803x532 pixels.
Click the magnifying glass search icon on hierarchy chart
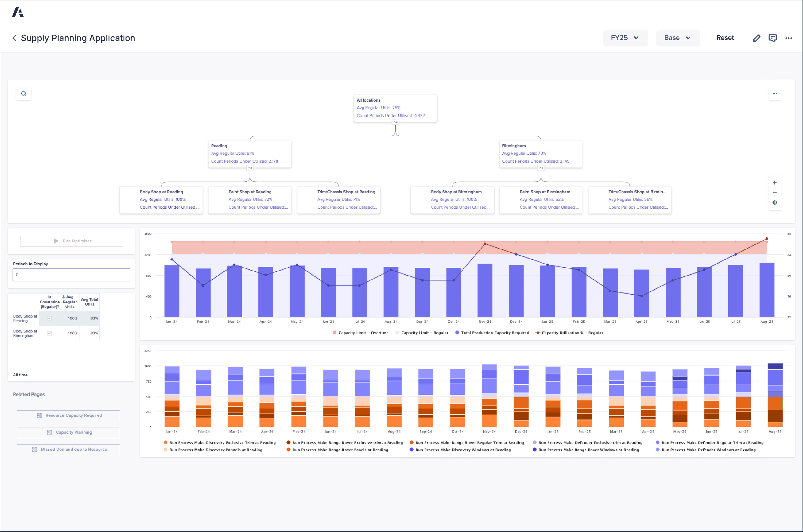tap(24, 93)
